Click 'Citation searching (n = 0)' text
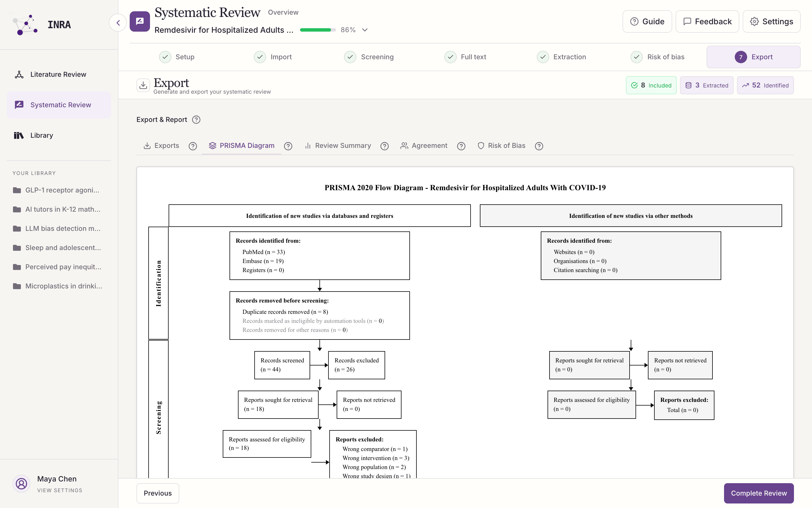Viewport: 812px width, 508px height. pos(586,270)
